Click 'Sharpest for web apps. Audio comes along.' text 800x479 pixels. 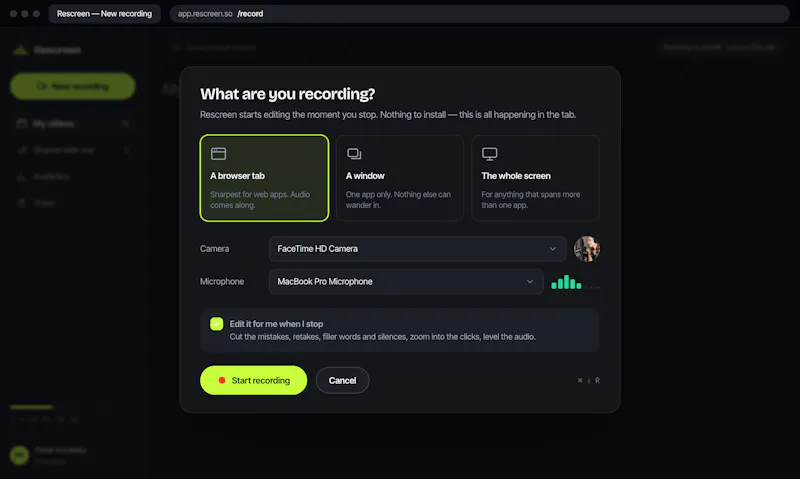[260, 199]
